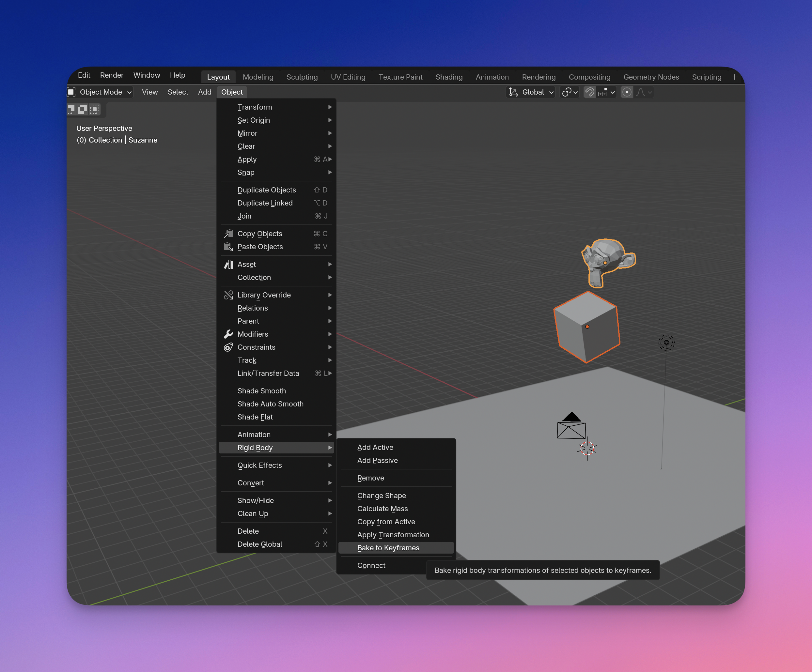Image resolution: width=812 pixels, height=672 pixels.
Task: Open the snapping options dropdown arrow
Action: point(613,92)
